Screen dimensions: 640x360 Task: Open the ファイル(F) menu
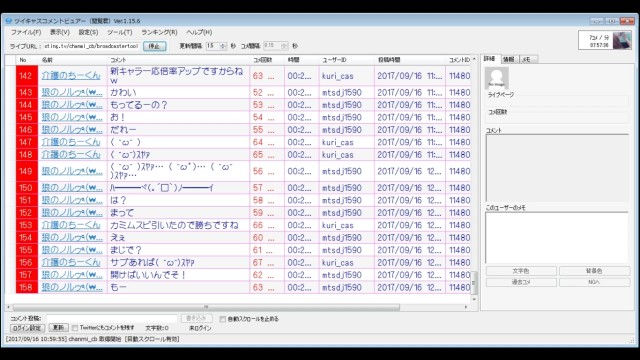click(x=26, y=32)
